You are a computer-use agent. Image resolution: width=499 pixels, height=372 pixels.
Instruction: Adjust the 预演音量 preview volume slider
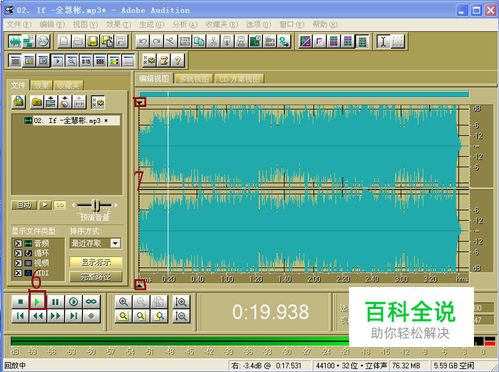95,205
